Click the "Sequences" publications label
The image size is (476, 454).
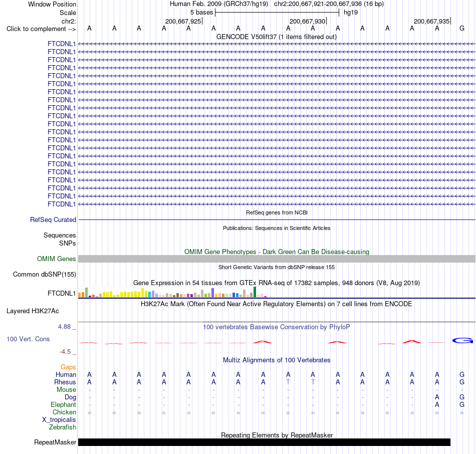coord(60,236)
